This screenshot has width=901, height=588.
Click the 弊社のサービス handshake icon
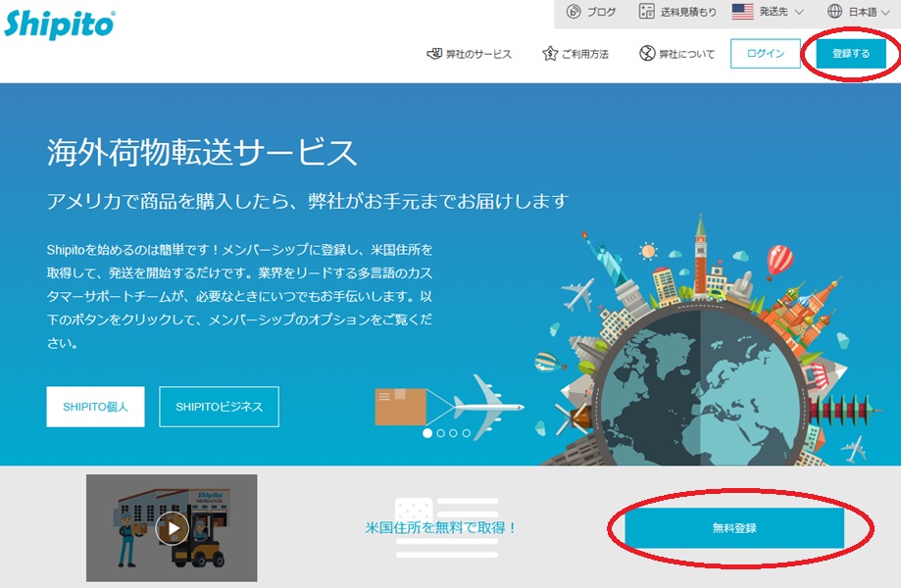pyautogui.click(x=434, y=54)
